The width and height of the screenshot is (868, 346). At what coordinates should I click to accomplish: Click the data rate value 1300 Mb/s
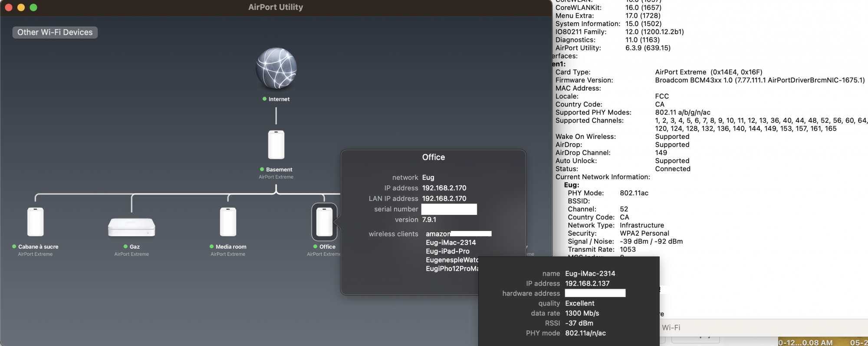click(x=582, y=313)
